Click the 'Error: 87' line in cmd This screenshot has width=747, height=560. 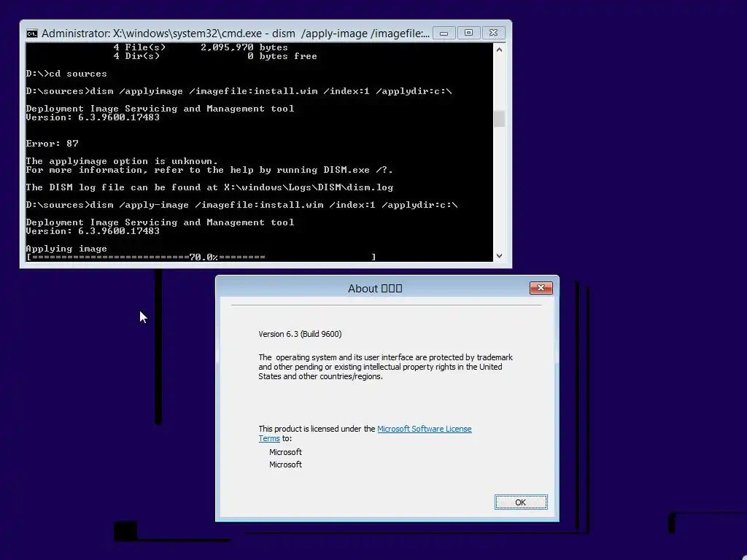click(52, 144)
